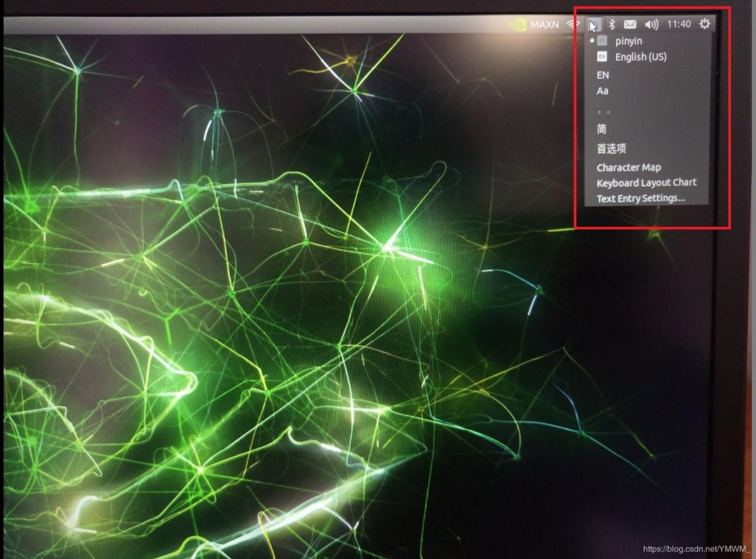
Task: Open Keyboard Layout Chart
Action: [x=647, y=183]
